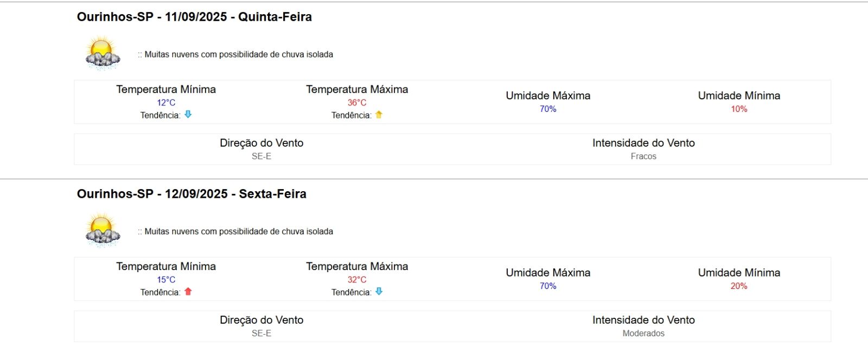Click Friday's cloud description text
The image size is (868, 352).
(x=239, y=231)
